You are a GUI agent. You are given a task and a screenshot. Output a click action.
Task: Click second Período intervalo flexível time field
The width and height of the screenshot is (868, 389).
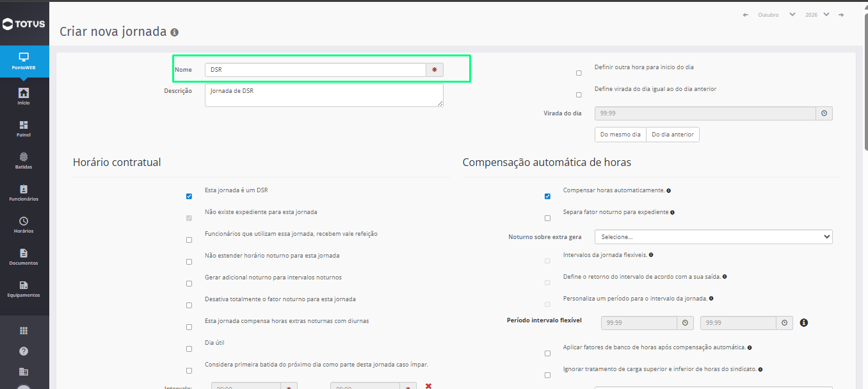738,323
